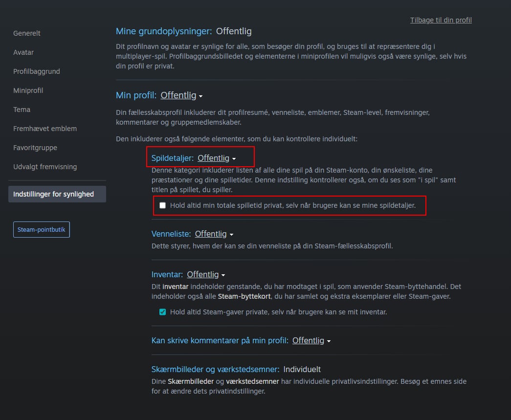The height and width of the screenshot is (420, 511).
Task: Go to Avatar settings
Action: click(23, 52)
